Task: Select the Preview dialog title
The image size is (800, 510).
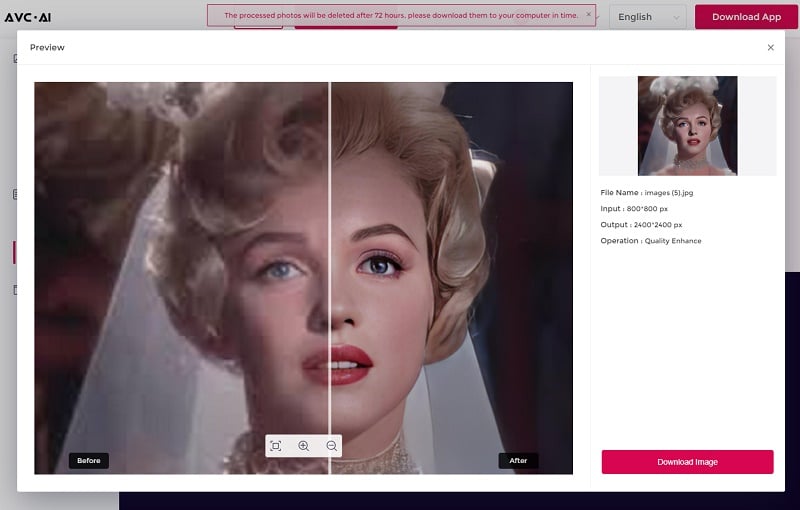Action: pyautogui.click(x=47, y=47)
